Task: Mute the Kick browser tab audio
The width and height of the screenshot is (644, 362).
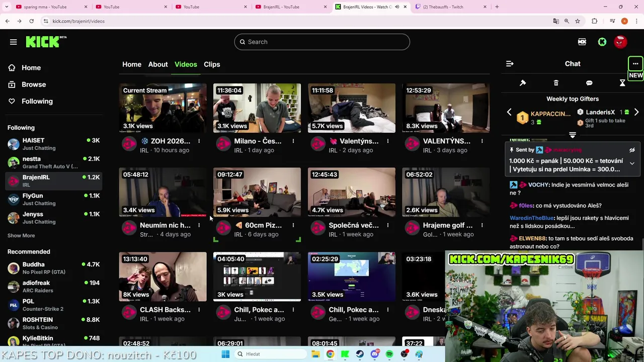Action: coord(397,7)
